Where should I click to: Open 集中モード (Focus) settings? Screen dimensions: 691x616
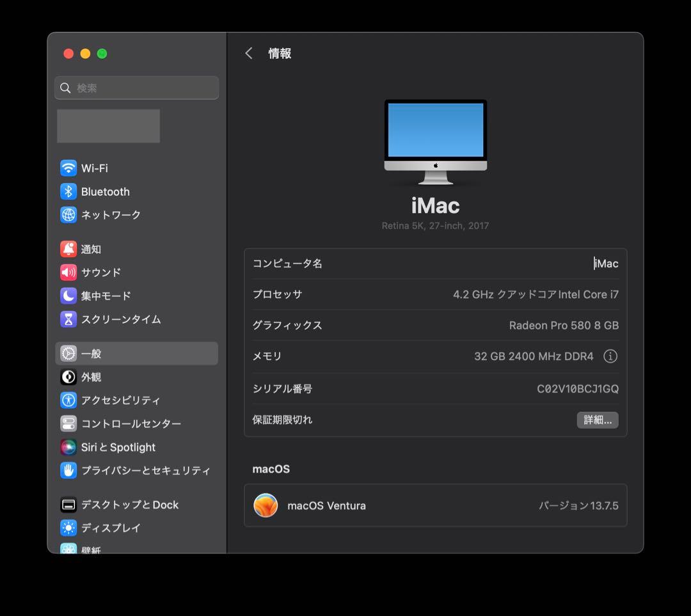click(68, 296)
